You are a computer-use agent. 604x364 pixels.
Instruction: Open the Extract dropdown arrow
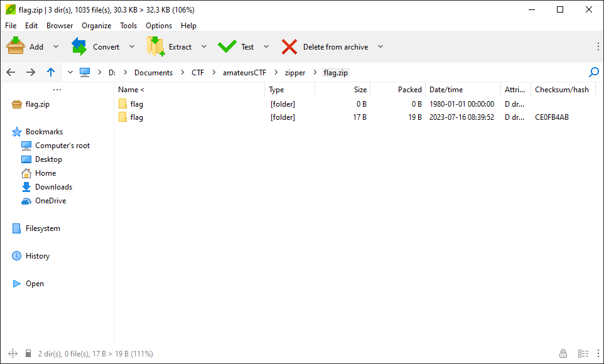pos(203,46)
